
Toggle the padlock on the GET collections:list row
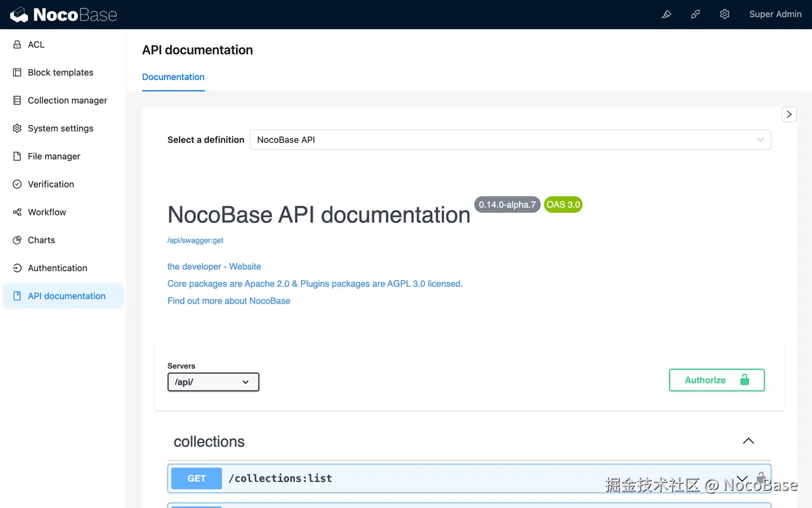coord(761,478)
